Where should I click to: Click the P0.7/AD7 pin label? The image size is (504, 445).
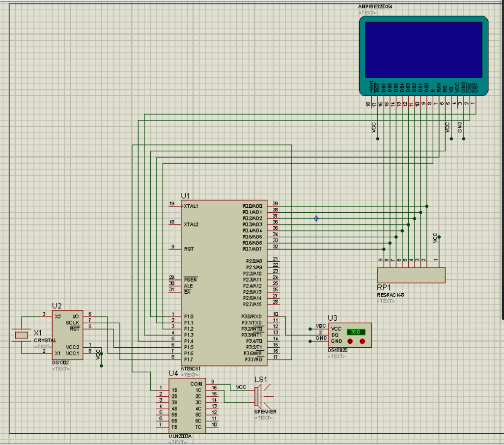coord(252,249)
